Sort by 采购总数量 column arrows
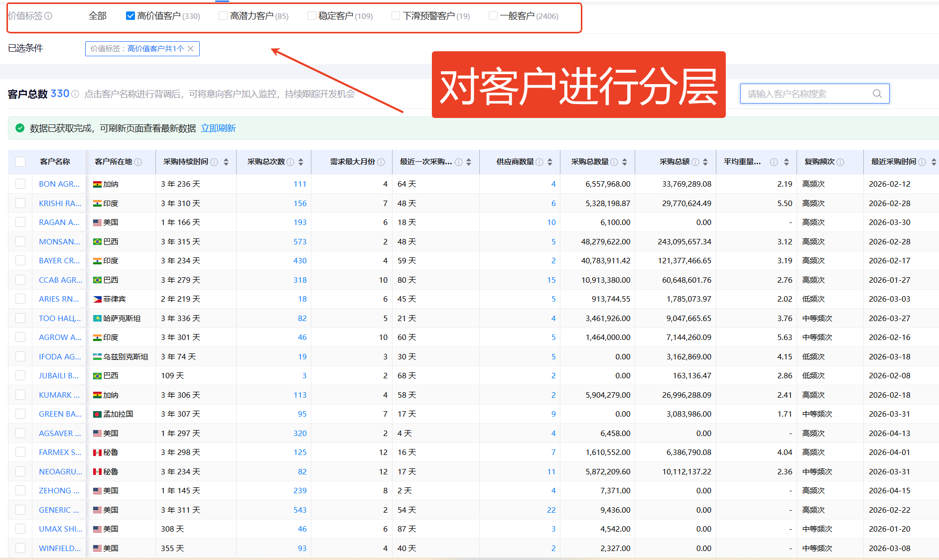The image size is (939, 560). [x=625, y=162]
